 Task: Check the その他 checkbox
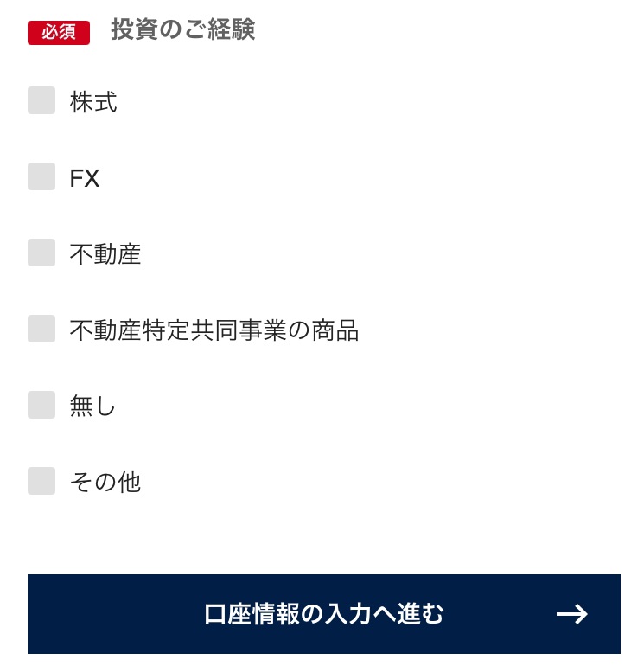41,481
